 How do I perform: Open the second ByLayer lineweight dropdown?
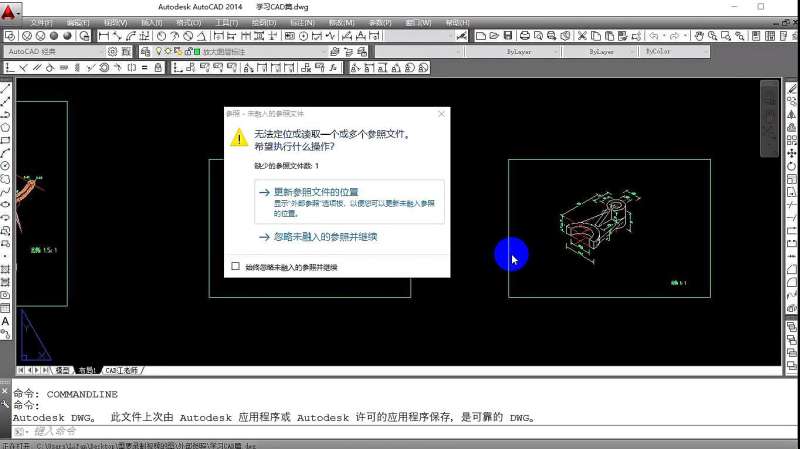[600, 52]
